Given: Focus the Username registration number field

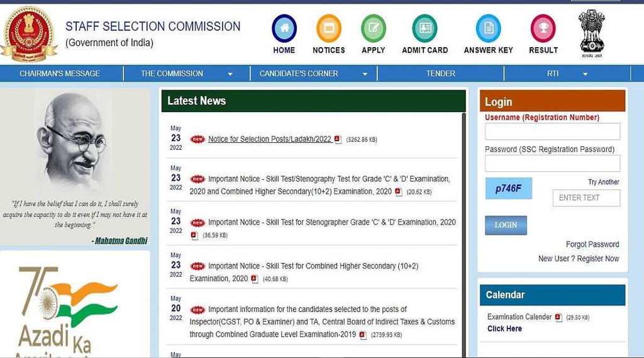Looking at the screenshot, I should click(552, 131).
